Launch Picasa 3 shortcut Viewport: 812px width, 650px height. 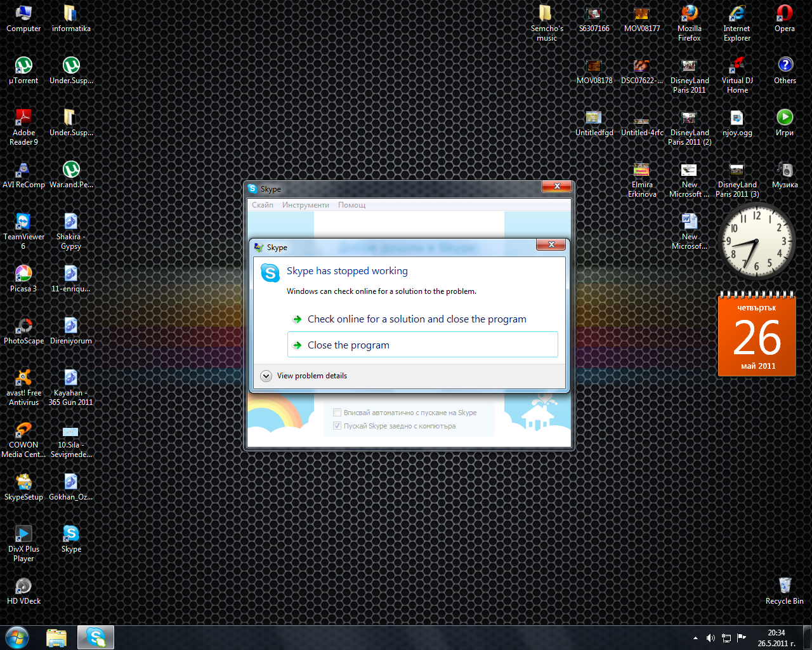(23, 279)
